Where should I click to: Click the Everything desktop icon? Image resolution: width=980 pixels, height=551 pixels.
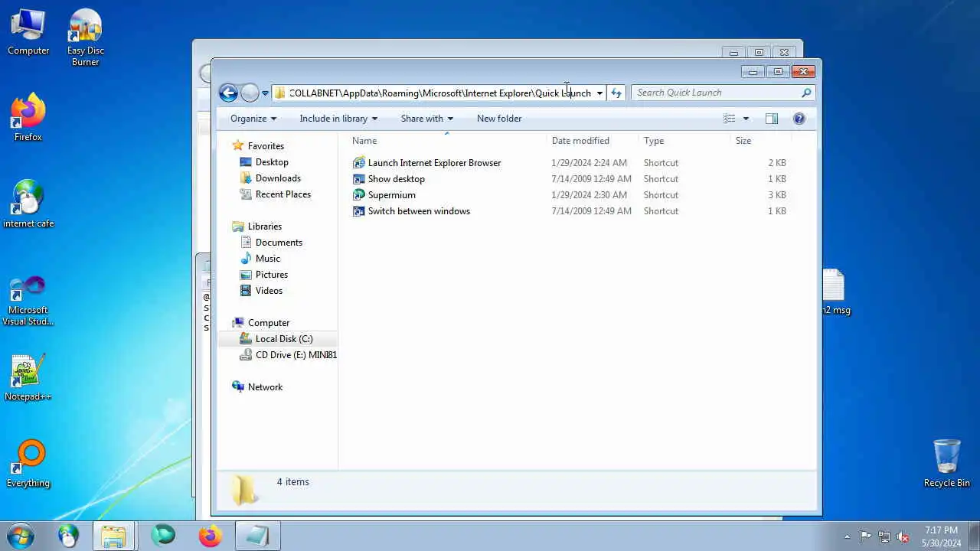(28, 465)
